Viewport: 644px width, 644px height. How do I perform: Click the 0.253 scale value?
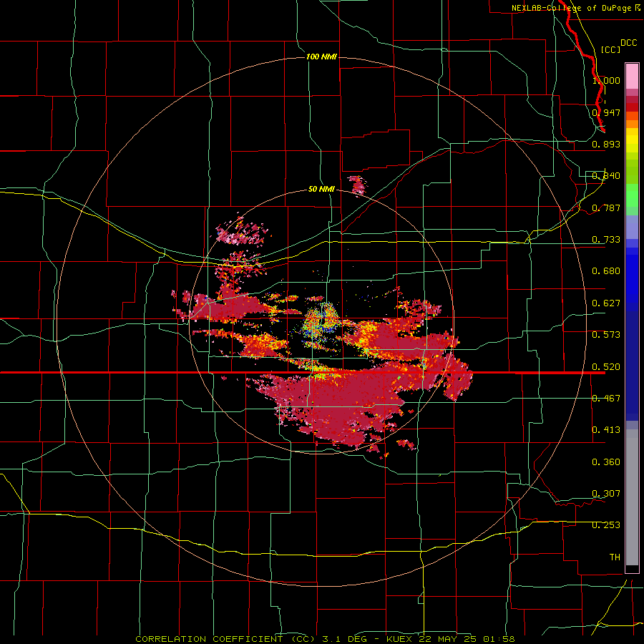tap(606, 525)
